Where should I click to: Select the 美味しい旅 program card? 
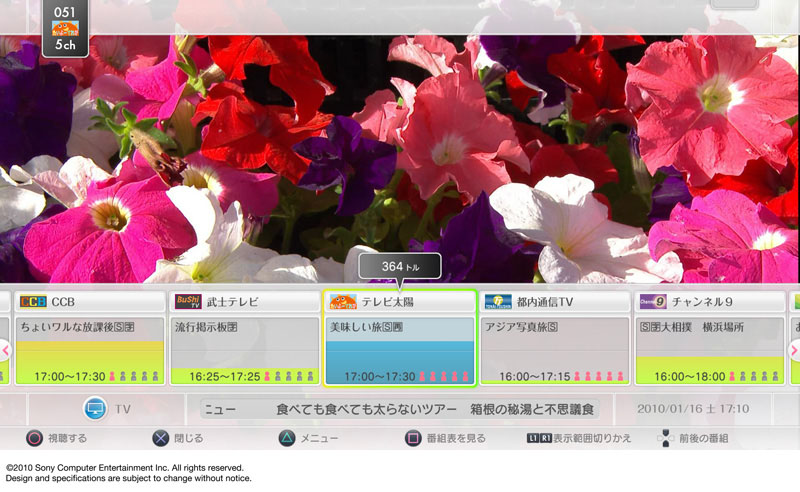(399, 350)
